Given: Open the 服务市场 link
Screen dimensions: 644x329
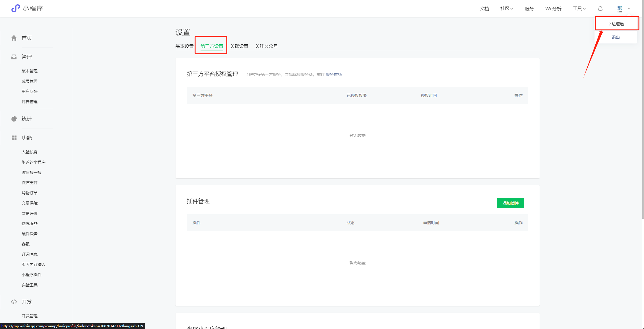Looking at the screenshot, I should pos(333,74).
